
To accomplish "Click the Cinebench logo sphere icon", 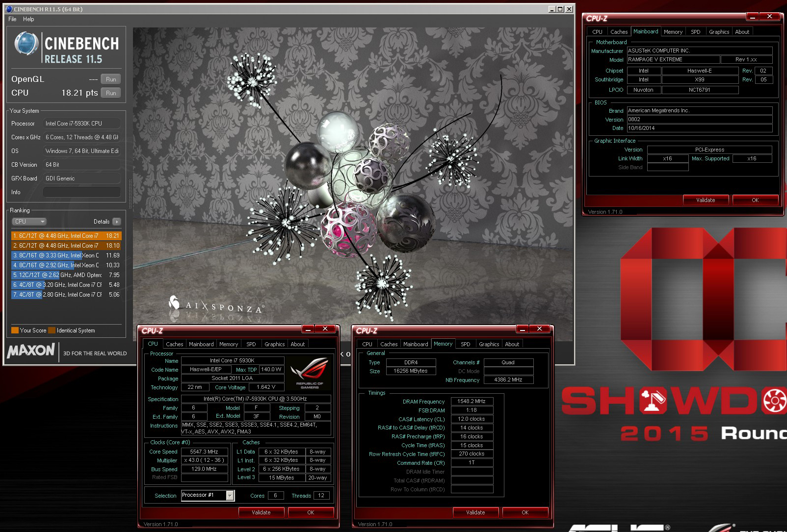I will (x=26, y=43).
